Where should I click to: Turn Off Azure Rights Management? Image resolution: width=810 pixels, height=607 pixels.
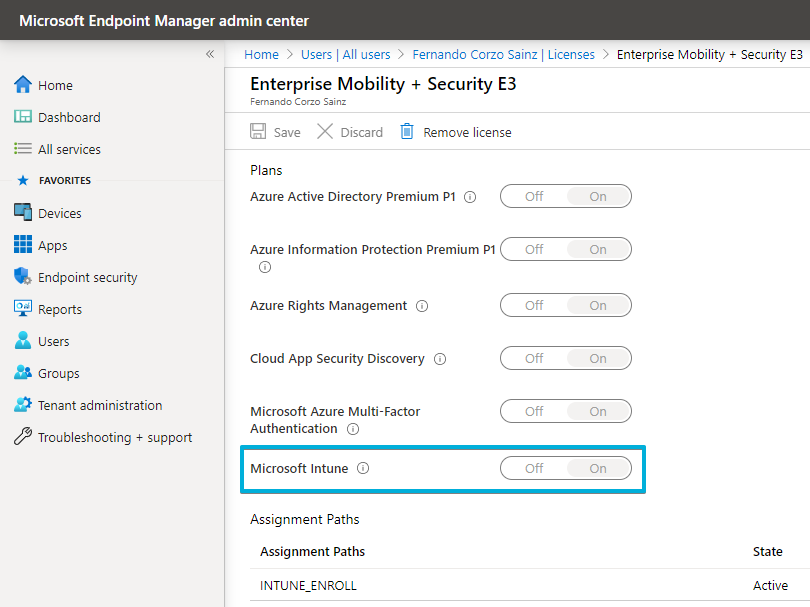[x=534, y=305]
